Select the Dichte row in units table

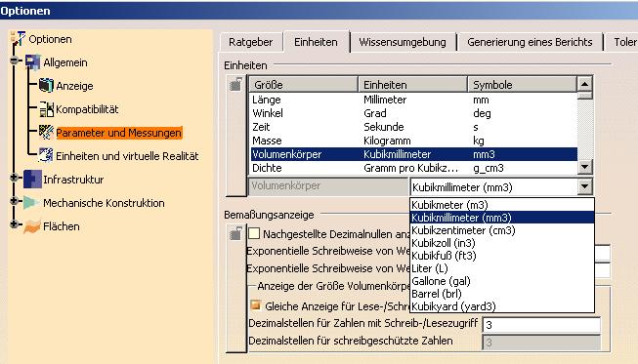413,168
